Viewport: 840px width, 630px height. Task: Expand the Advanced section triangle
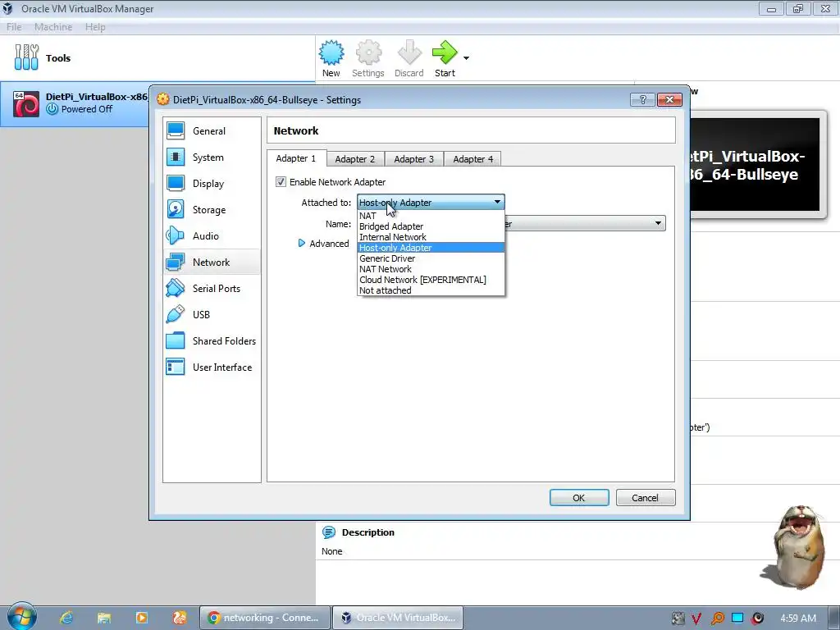(x=302, y=243)
